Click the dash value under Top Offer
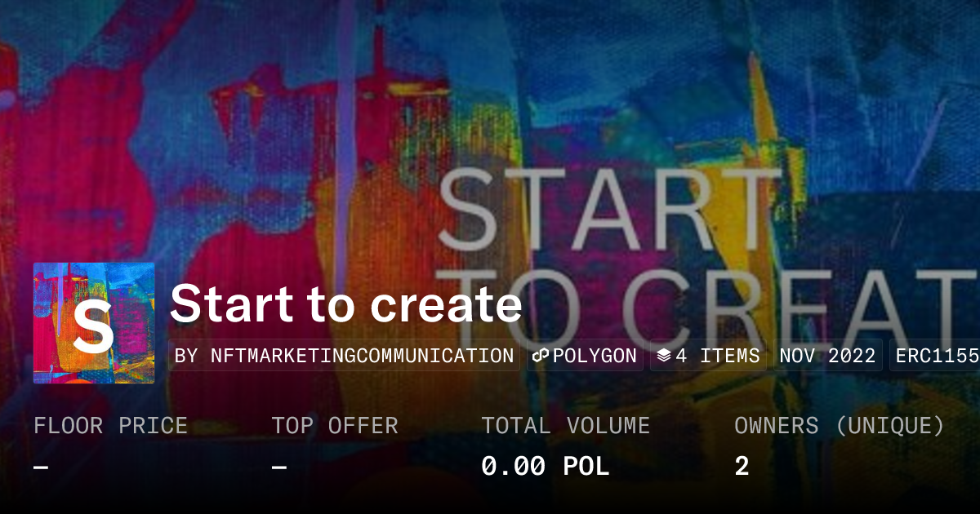 pyautogui.click(x=279, y=467)
